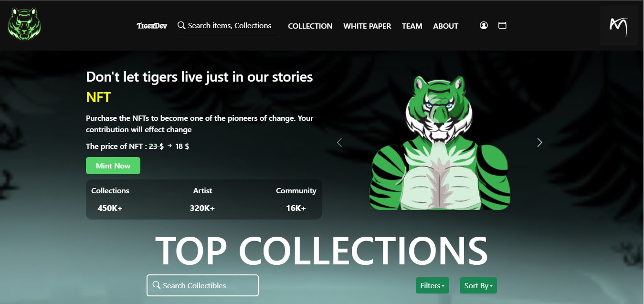The height and width of the screenshot is (304, 644).
Task: Open the COLLECTION menu item
Action: tap(310, 26)
